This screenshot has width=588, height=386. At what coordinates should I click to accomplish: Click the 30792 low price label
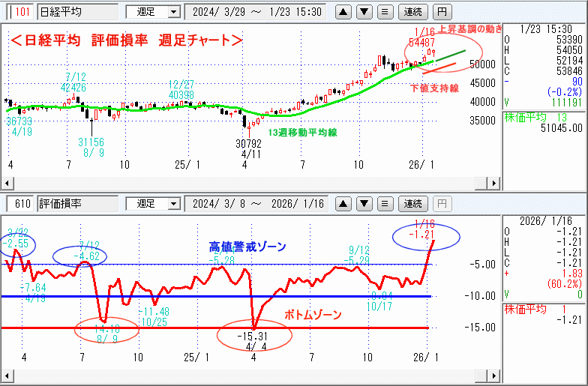click(x=249, y=144)
